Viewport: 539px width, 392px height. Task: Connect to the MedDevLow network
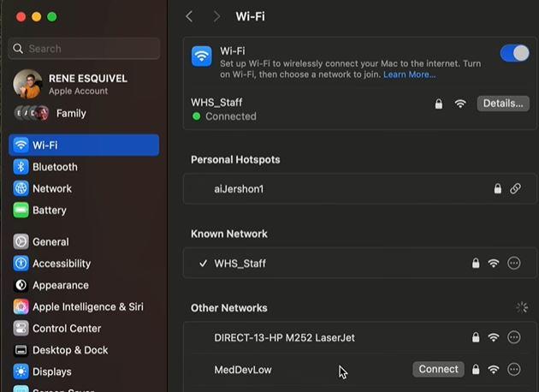[x=438, y=369]
